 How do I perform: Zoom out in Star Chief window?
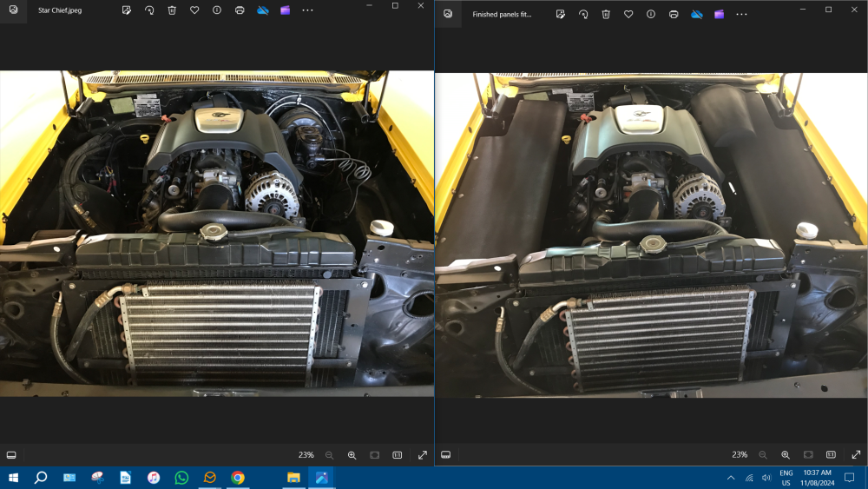[329, 455]
